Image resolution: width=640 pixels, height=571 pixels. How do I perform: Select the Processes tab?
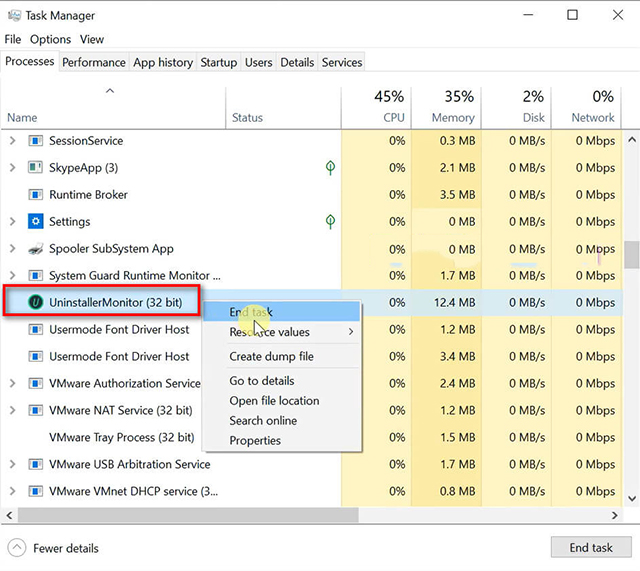point(30,61)
